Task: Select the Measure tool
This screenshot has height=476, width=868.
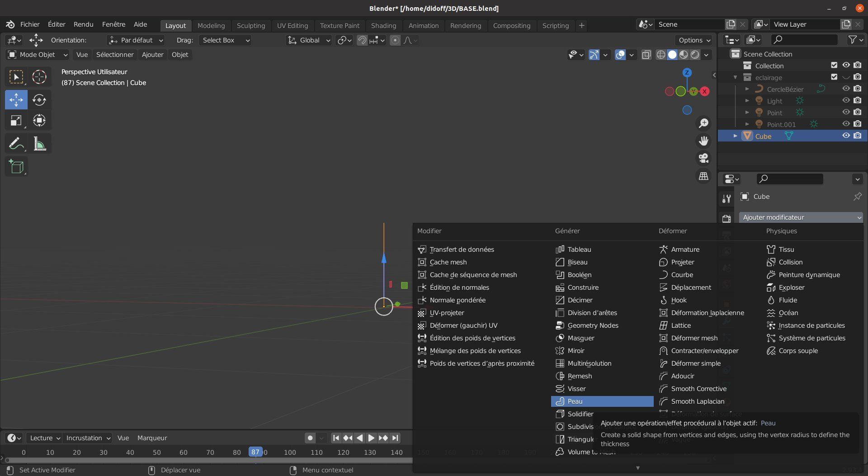Action: (39, 144)
